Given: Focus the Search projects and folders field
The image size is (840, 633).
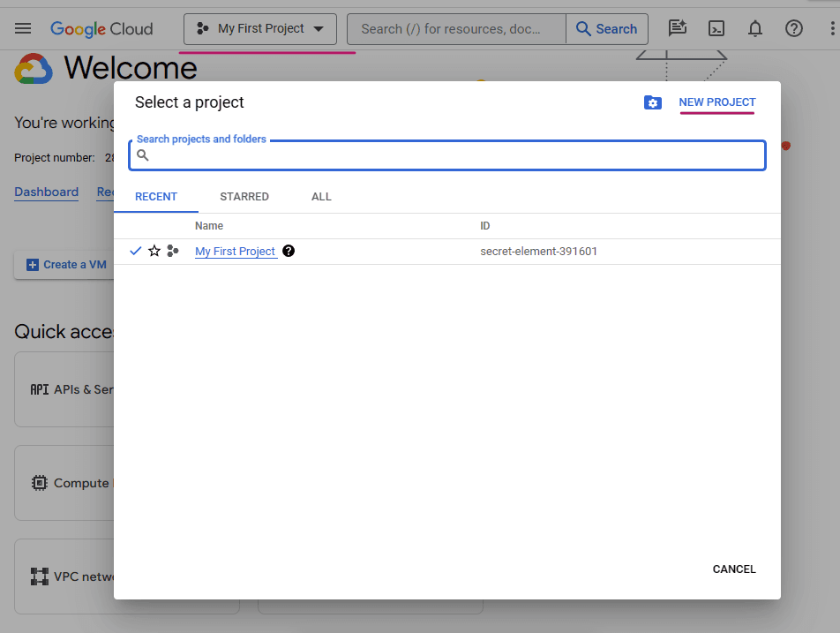Looking at the screenshot, I should (447, 155).
